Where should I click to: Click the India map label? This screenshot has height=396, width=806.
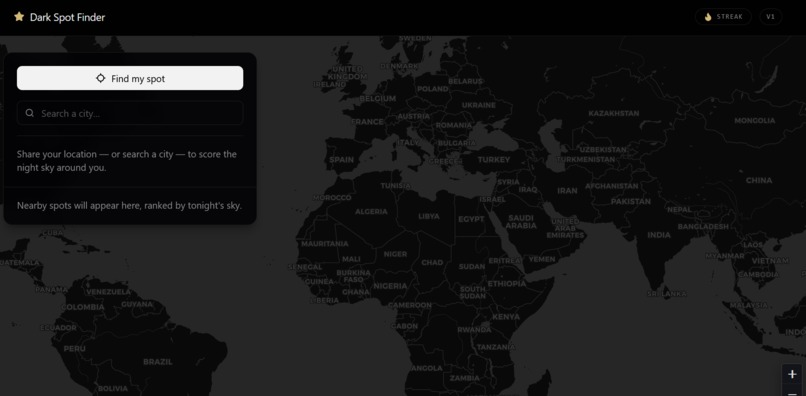click(x=658, y=235)
